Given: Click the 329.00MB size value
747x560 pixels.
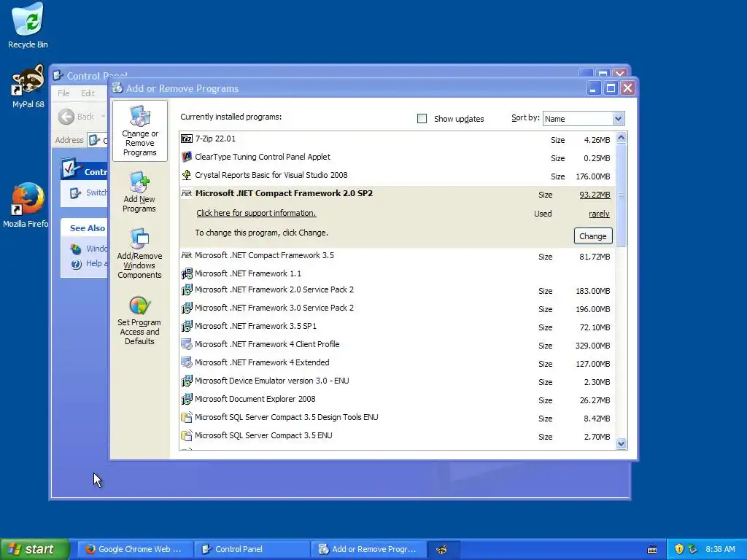Looking at the screenshot, I should point(592,346).
